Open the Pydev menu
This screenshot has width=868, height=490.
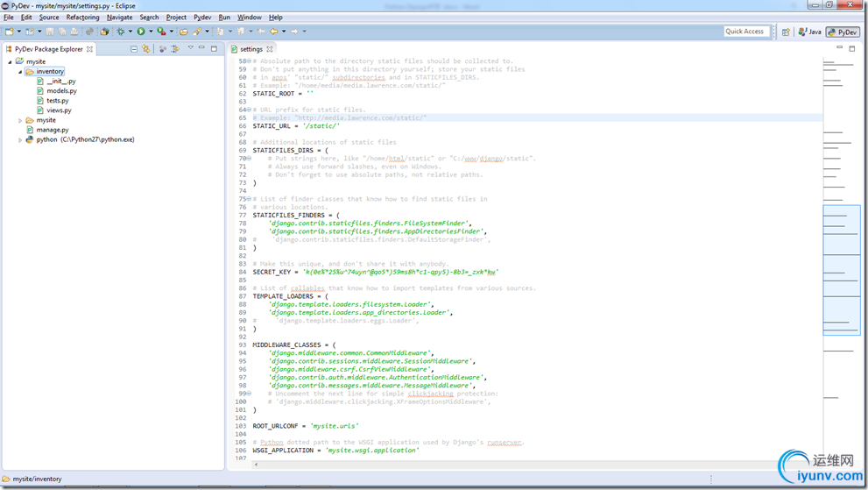pyautogui.click(x=202, y=18)
